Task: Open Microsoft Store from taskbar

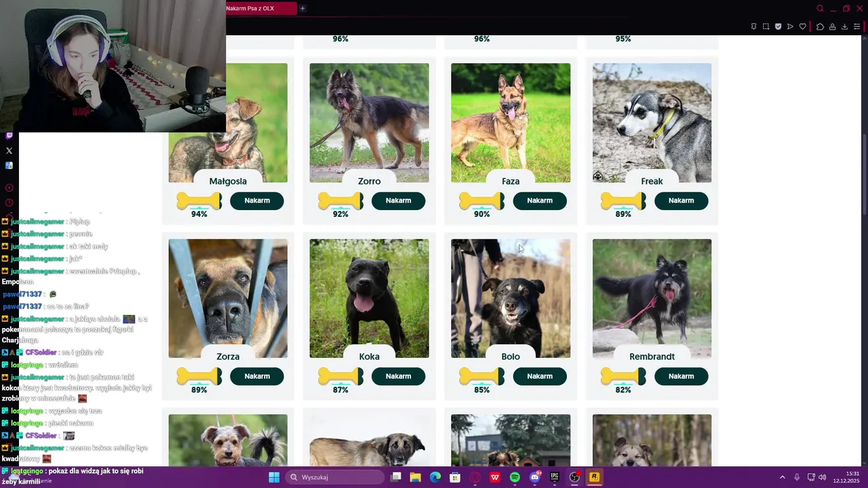Action: [x=455, y=477]
